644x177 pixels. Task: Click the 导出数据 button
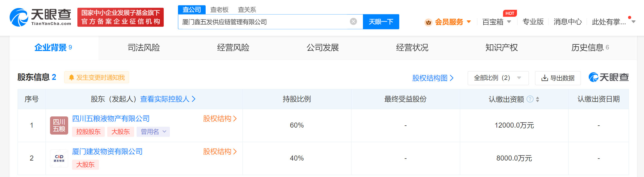click(558, 78)
